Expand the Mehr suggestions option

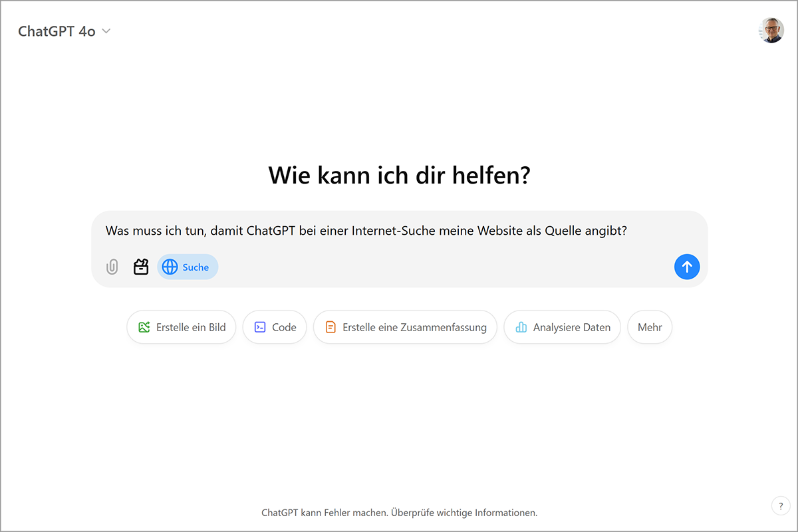(650, 327)
